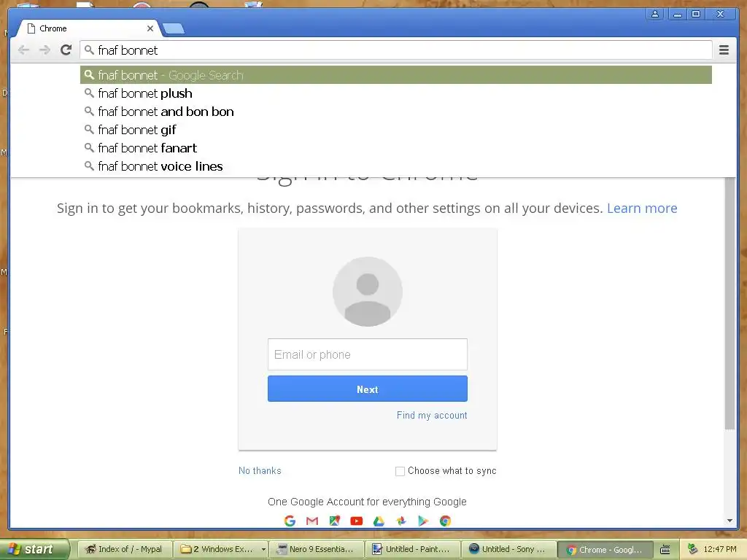Expand the '2 Windows Ex...' taskbar group arrow

(x=263, y=550)
